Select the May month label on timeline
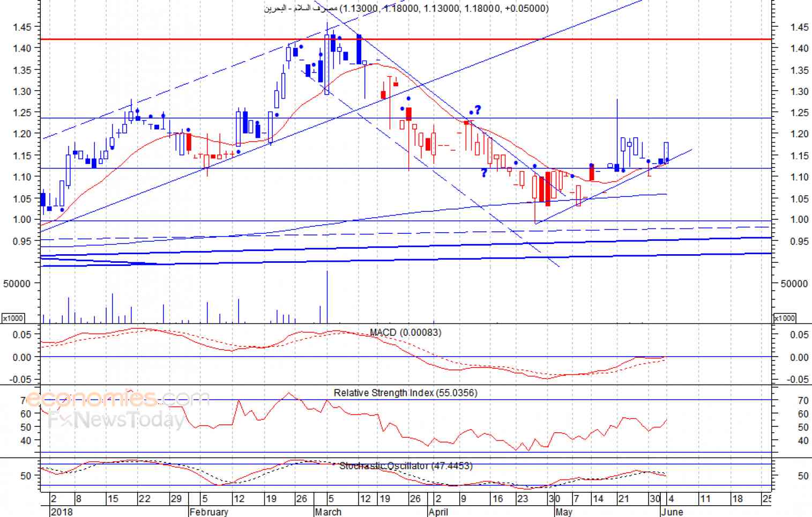 (564, 512)
